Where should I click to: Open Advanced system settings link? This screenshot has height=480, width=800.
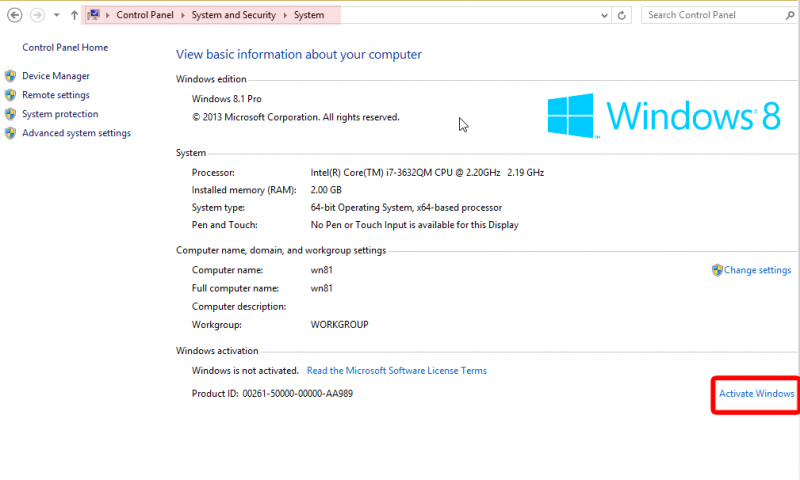coord(77,133)
